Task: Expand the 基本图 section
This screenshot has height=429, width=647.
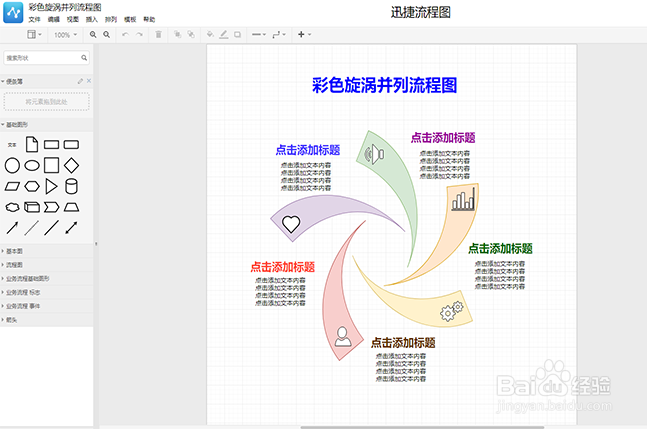Action: pyautogui.click(x=47, y=251)
